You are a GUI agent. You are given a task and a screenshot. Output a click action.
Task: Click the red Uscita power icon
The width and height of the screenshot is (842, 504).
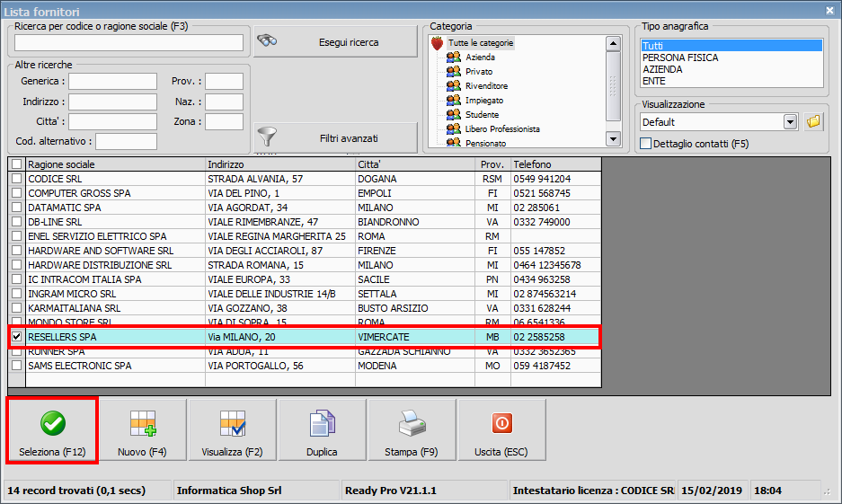501,423
